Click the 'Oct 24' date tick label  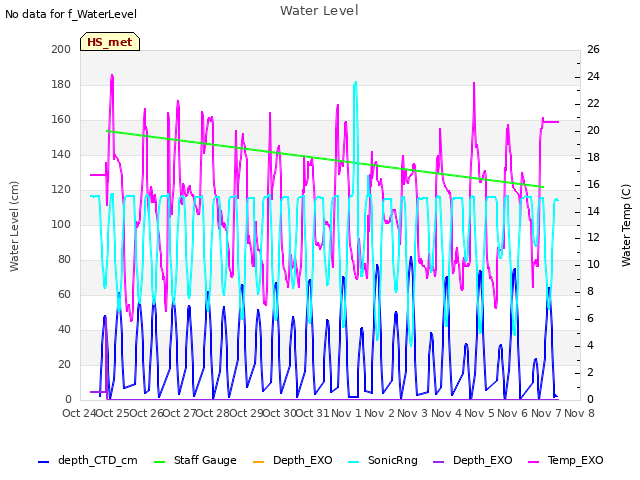coord(79,413)
